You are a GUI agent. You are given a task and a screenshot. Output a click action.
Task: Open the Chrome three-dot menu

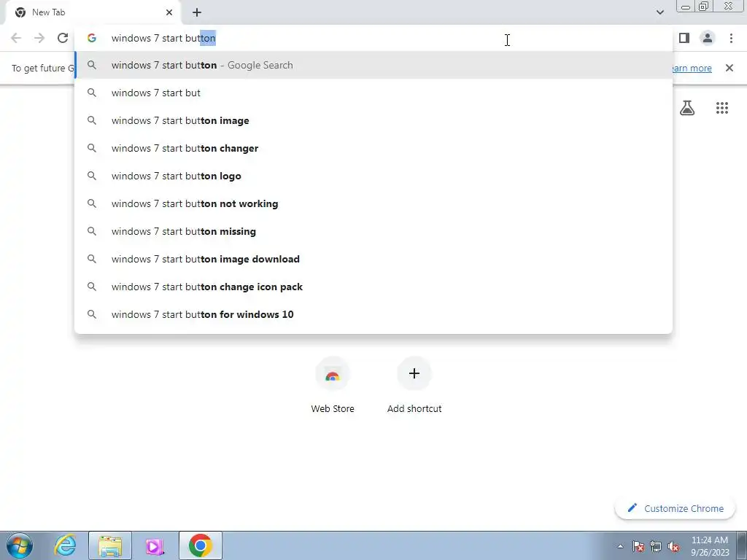tap(731, 38)
